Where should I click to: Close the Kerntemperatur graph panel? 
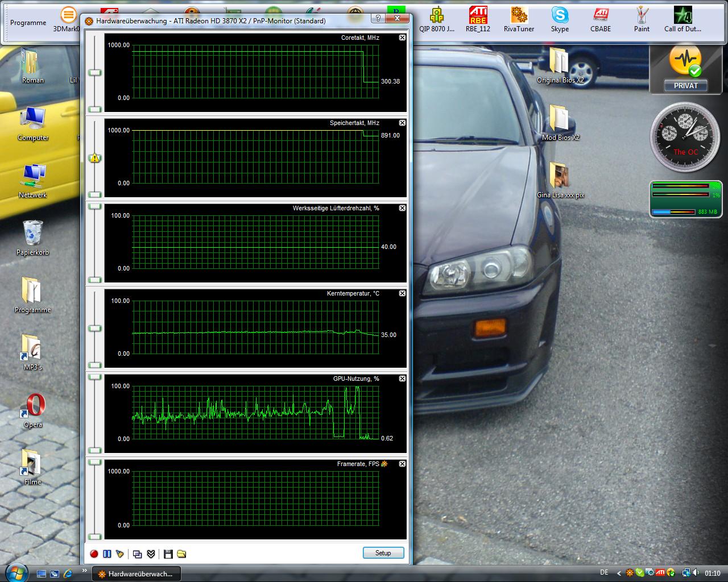point(402,293)
